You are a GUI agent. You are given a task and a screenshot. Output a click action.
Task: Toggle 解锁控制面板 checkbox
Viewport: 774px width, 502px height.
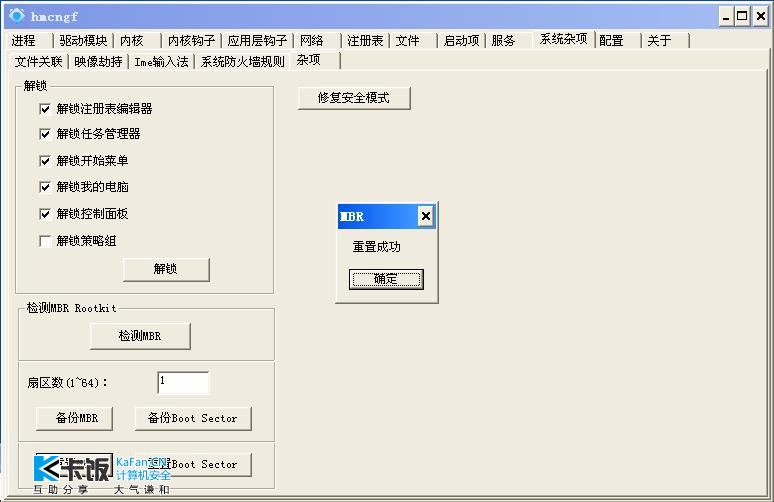click(x=45, y=214)
